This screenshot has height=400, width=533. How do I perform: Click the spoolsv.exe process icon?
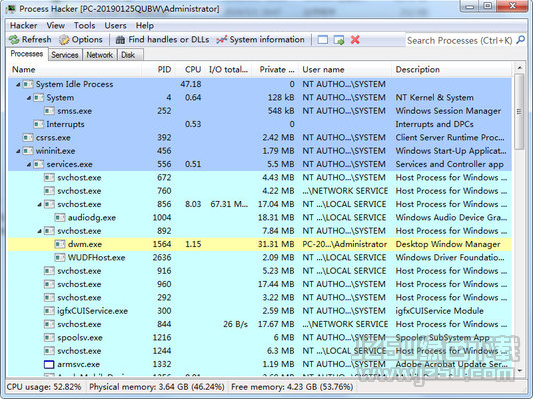click(49, 337)
